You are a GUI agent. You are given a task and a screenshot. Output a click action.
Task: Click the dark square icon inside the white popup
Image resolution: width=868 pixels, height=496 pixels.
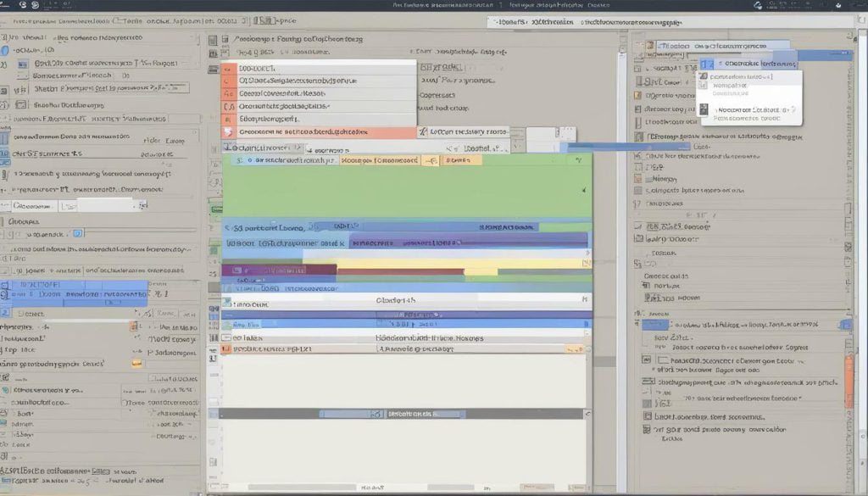click(x=704, y=109)
